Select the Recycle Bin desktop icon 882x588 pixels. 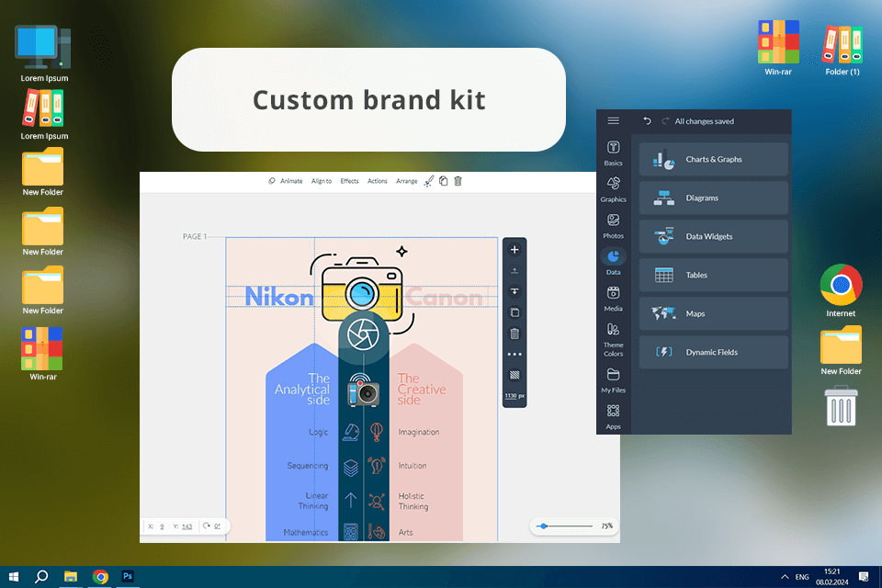(x=841, y=406)
